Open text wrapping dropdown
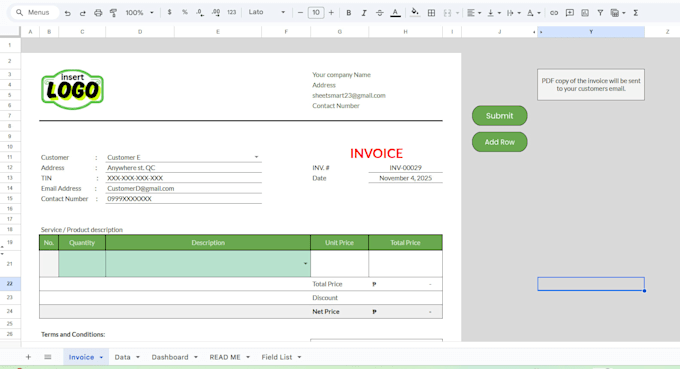The image size is (680, 369). tap(513, 13)
